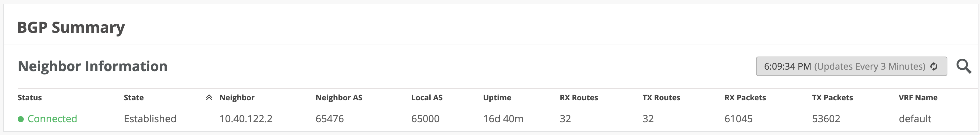Click the VRF Name column header

(x=918, y=98)
